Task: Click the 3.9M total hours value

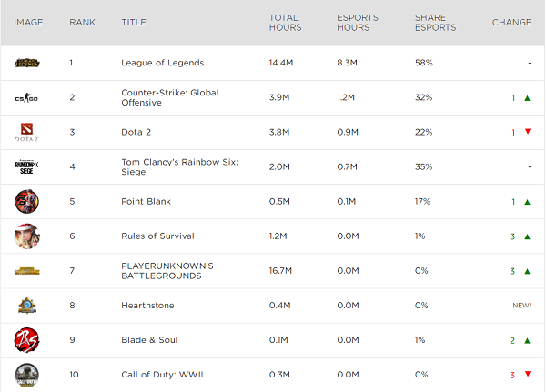Action: pyautogui.click(x=279, y=97)
